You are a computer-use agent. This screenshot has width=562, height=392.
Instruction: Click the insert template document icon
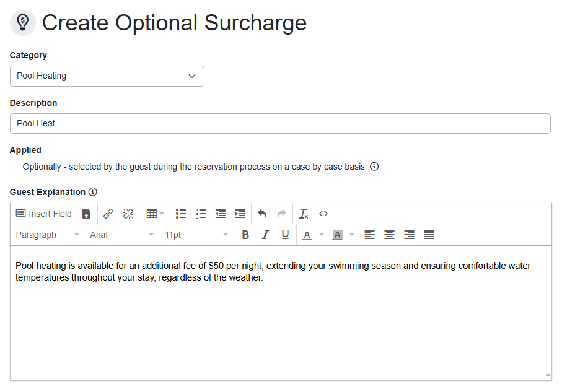(86, 214)
